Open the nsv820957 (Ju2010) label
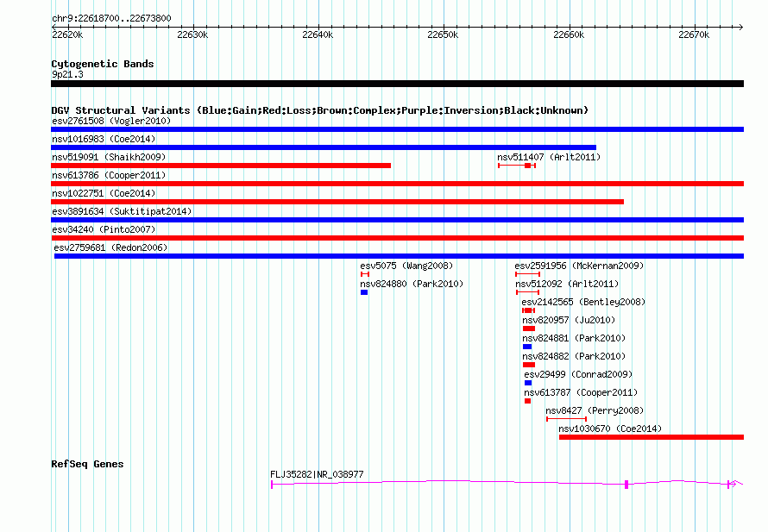 569,320
